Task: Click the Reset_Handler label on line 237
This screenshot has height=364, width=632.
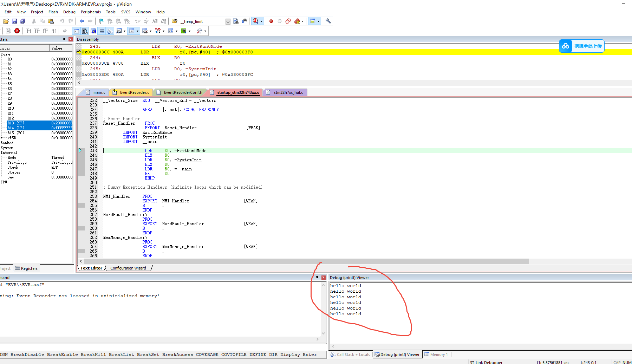Action: click(x=119, y=123)
